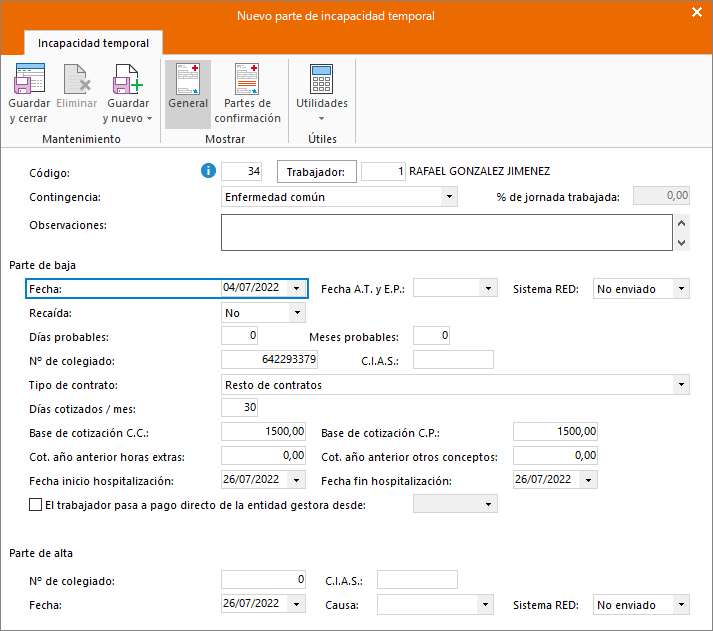Click the Eliminar icon in ribbon
713x631 pixels.
[x=77, y=78]
